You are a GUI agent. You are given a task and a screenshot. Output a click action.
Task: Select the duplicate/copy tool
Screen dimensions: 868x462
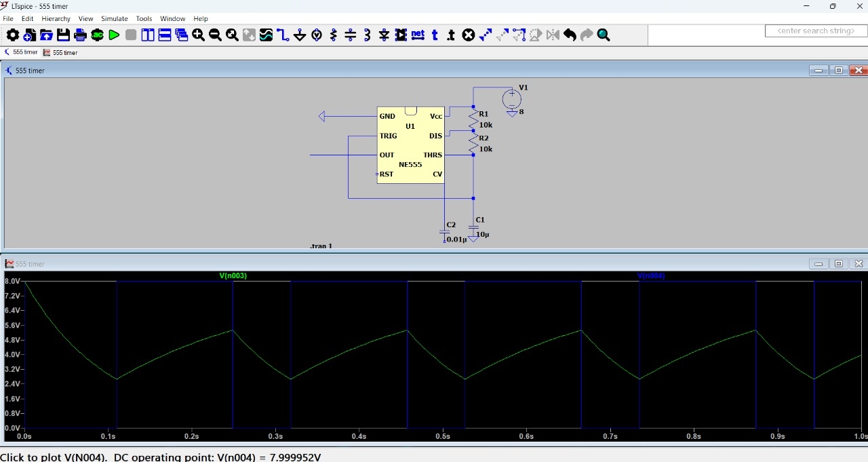(x=486, y=35)
